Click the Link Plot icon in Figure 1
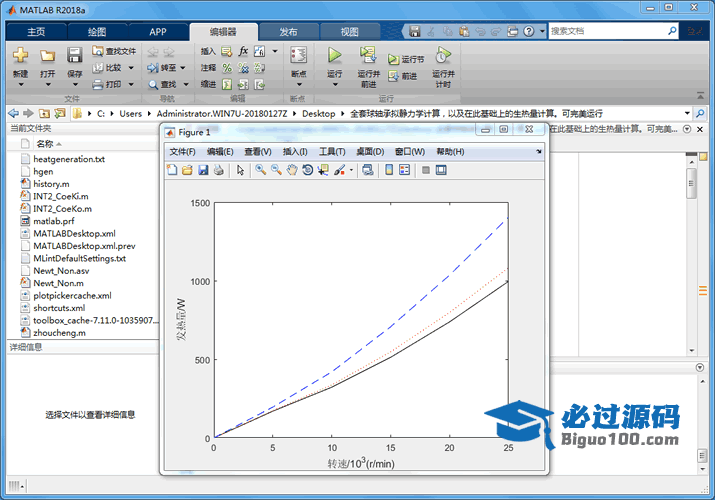This screenshot has height=500, width=715. (368, 170)
